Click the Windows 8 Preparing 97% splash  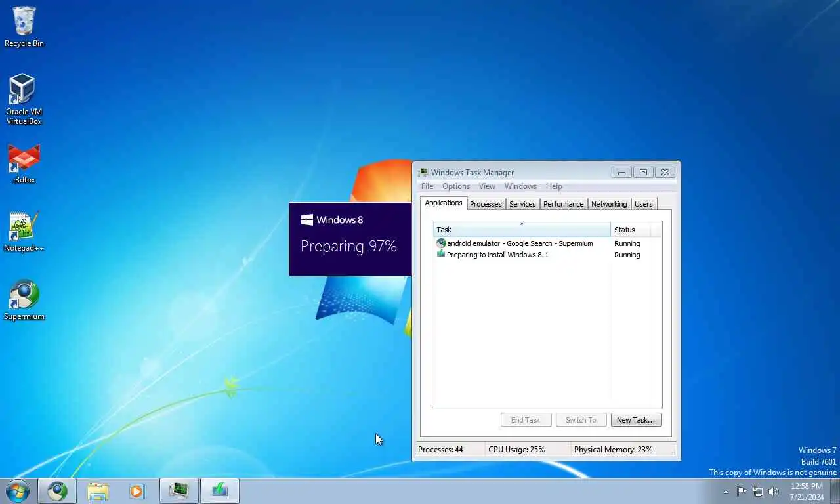click(x=350, y=239)
